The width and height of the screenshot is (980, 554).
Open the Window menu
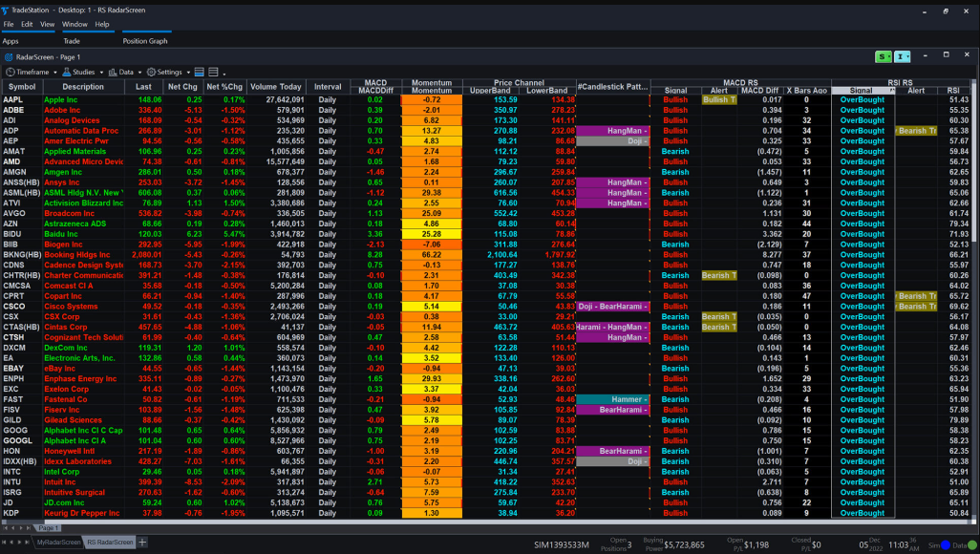click(x=75, y=24)
